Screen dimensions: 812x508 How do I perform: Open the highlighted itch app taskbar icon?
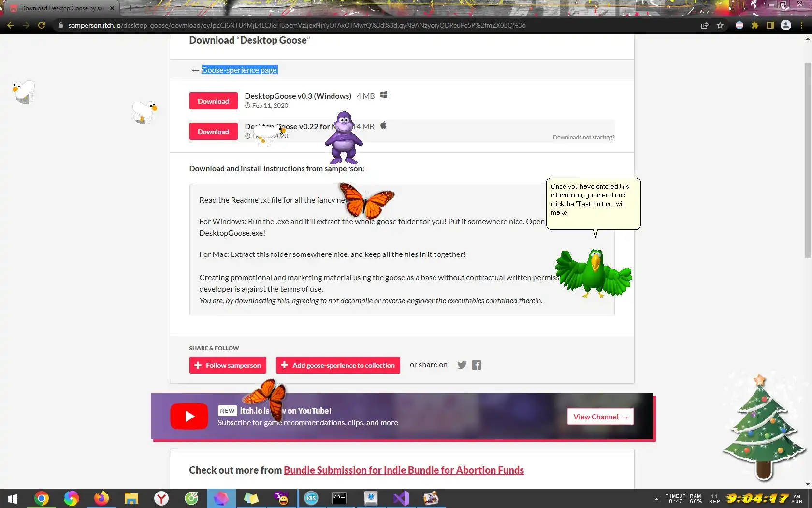tap(221, 498)
